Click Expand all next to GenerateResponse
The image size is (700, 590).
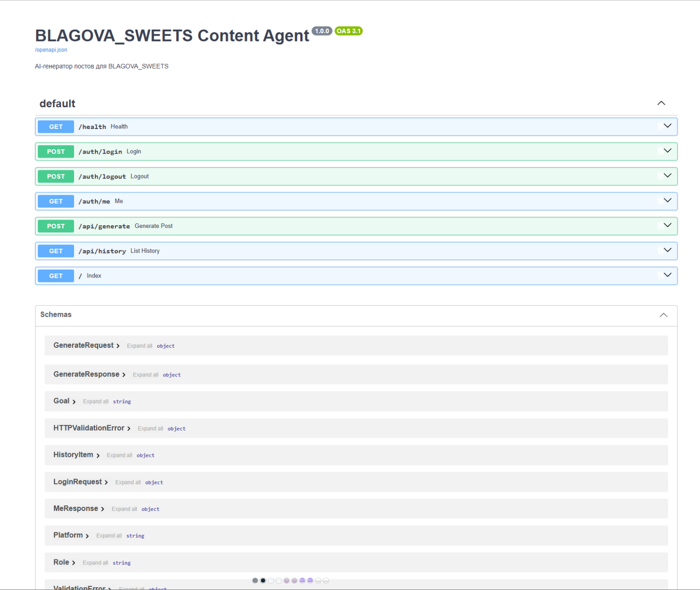coord(145,375)
